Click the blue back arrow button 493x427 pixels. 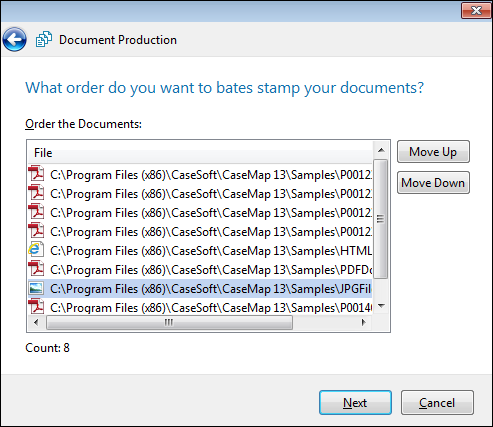pyautogui.click(x=14, y=40)
